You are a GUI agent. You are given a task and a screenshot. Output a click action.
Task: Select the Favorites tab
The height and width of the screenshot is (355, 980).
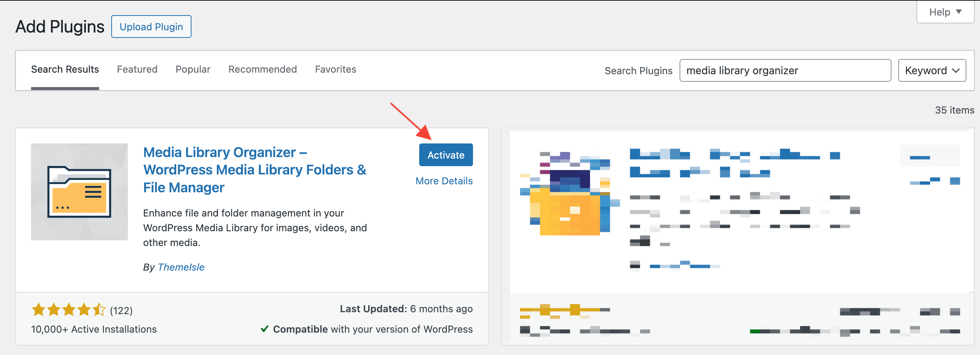pyautogui.click(x=335, y=69)
